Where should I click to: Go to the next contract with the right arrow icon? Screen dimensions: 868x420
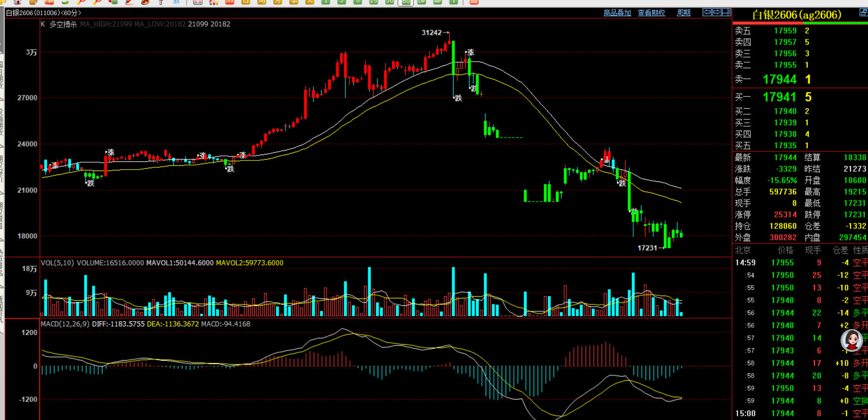716,12
